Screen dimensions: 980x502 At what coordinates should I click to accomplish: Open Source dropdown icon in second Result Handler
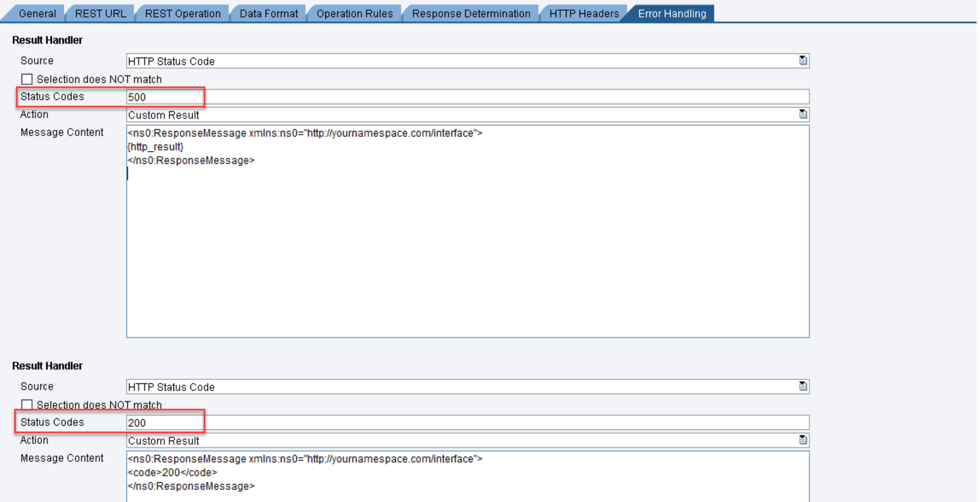point(803,386)
